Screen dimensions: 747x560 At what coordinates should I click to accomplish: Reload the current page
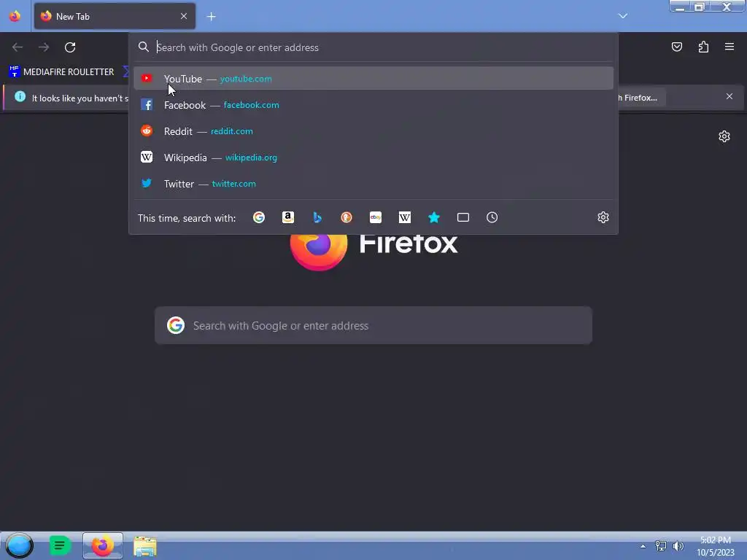[x=70, y=47]
